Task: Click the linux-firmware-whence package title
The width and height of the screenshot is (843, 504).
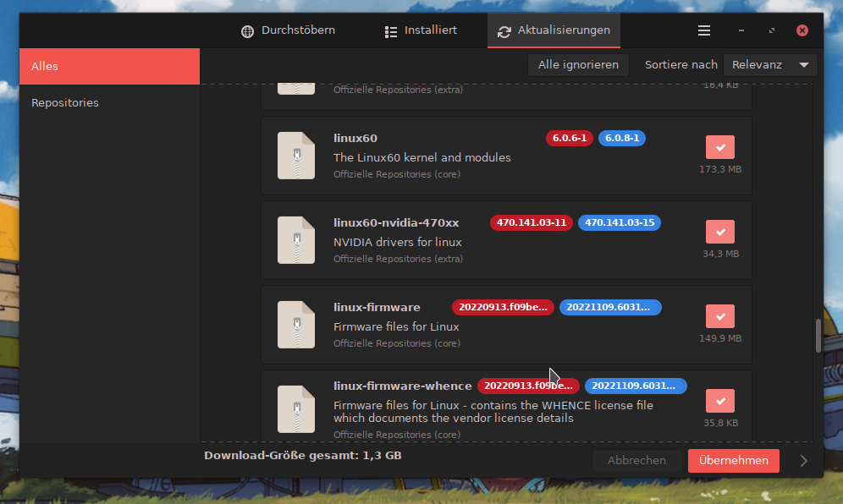Action: coord(403,386)
